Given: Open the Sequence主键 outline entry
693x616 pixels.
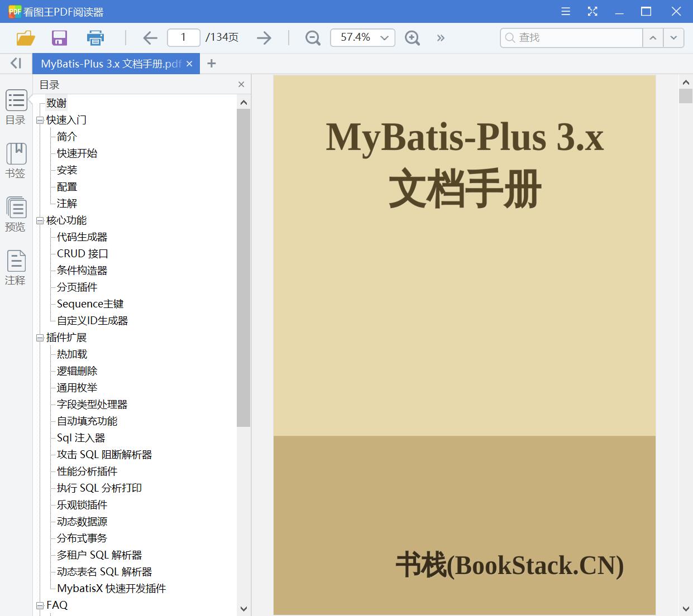Looking at the screenshot, I should click(x=90, y=304).
